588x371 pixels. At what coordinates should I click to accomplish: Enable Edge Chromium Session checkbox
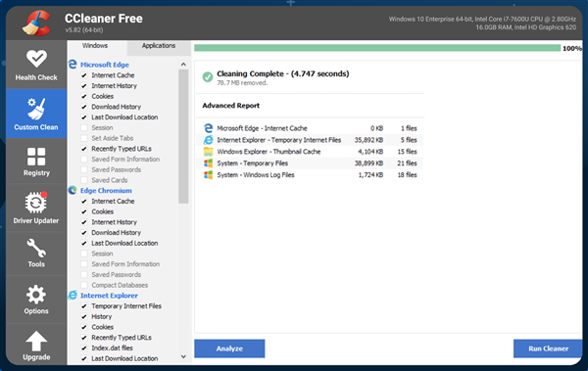click(84, 254)
